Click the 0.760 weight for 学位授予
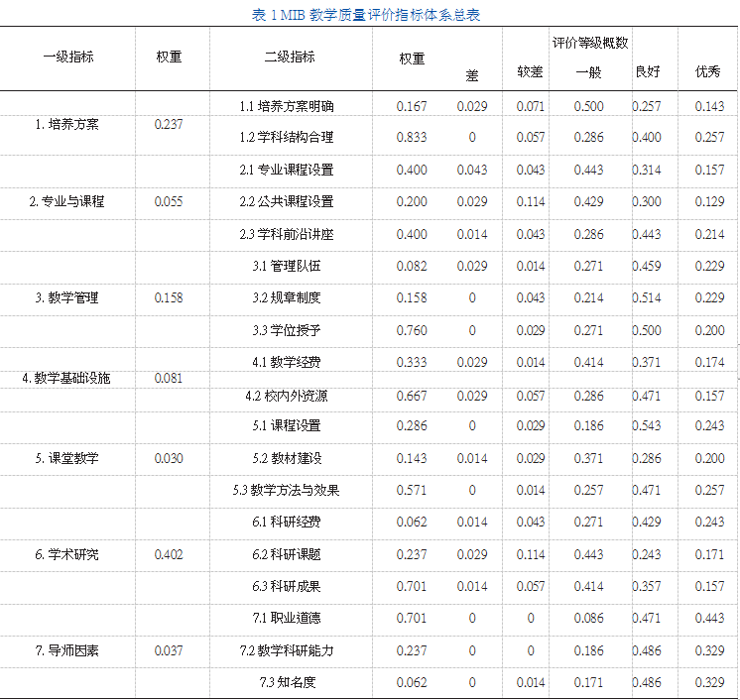 pyautogui.click(x=412, y=330)
